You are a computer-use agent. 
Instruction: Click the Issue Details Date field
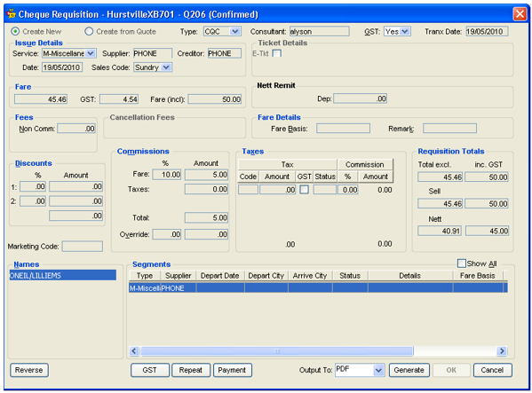pyautogui.click(x=62, y=67)
